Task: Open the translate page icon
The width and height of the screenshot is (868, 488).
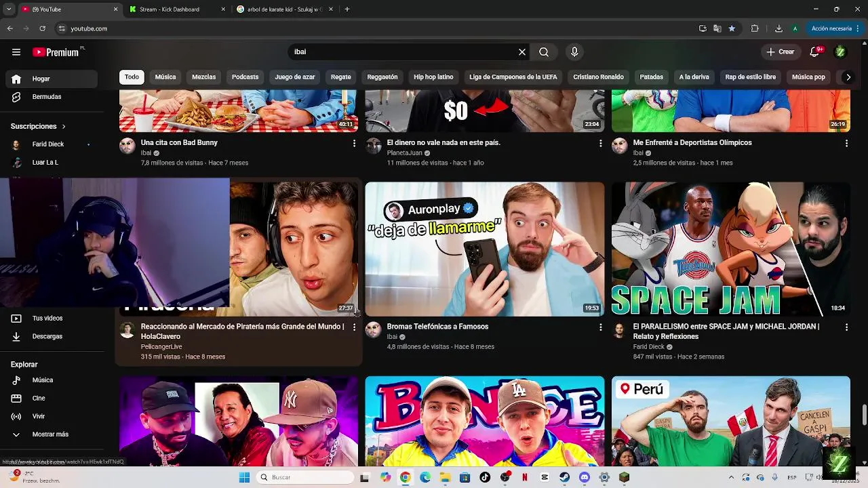Action: pyautogui.click(x=717, y=28)
